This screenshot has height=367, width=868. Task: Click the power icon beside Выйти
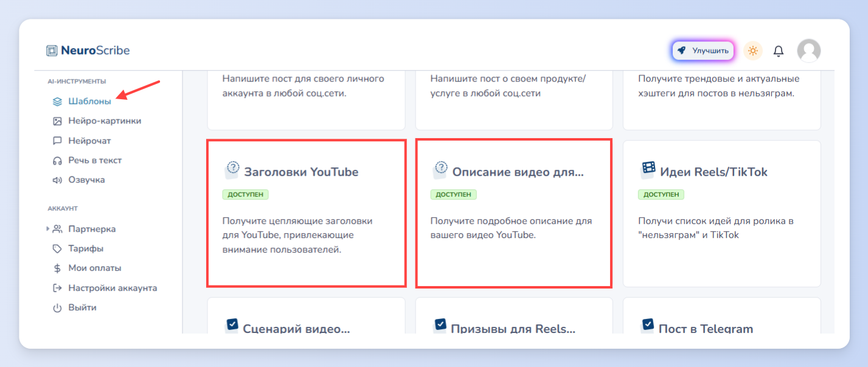pyautogui.click(x=57, y=308)
